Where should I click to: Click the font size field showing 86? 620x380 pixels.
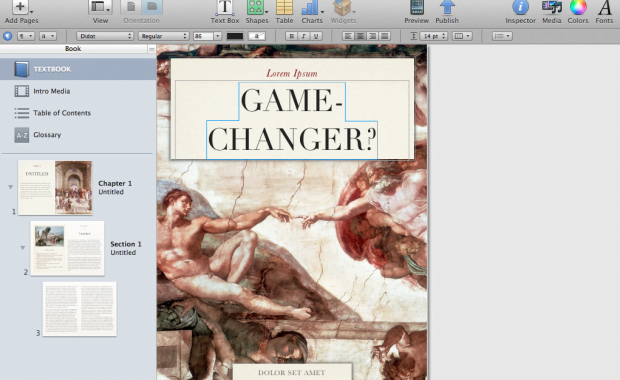click(203, 36)
